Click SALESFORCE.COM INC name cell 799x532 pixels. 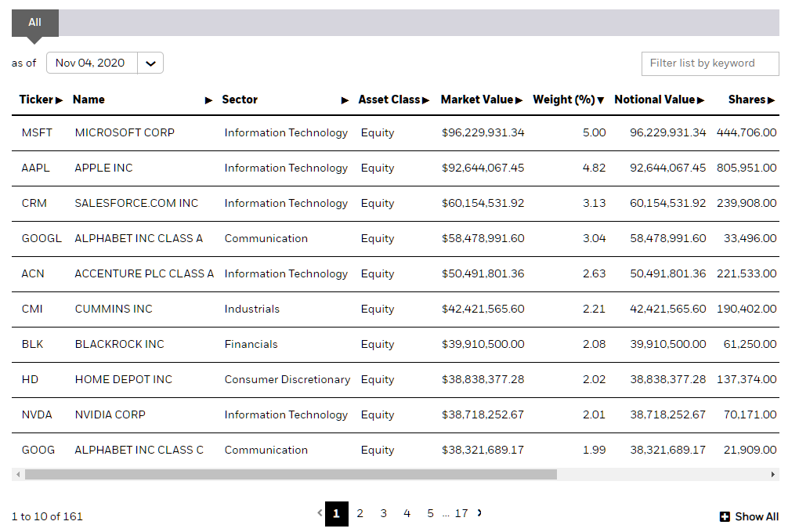click(136, 203)
